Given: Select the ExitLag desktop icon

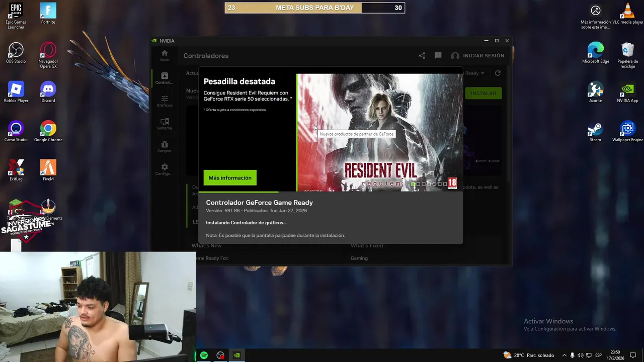Looking at the screenshot, I should [x=16, y=170].
